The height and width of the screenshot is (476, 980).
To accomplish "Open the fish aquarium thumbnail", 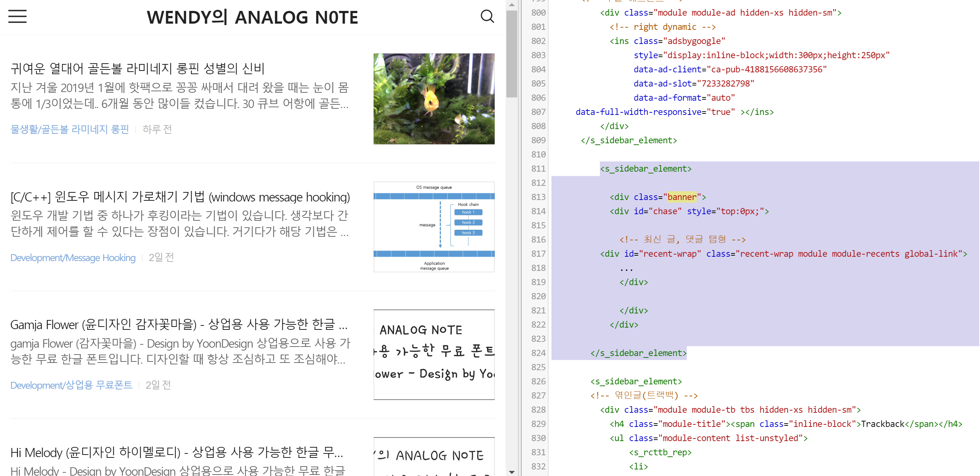I will coord(434,99).
